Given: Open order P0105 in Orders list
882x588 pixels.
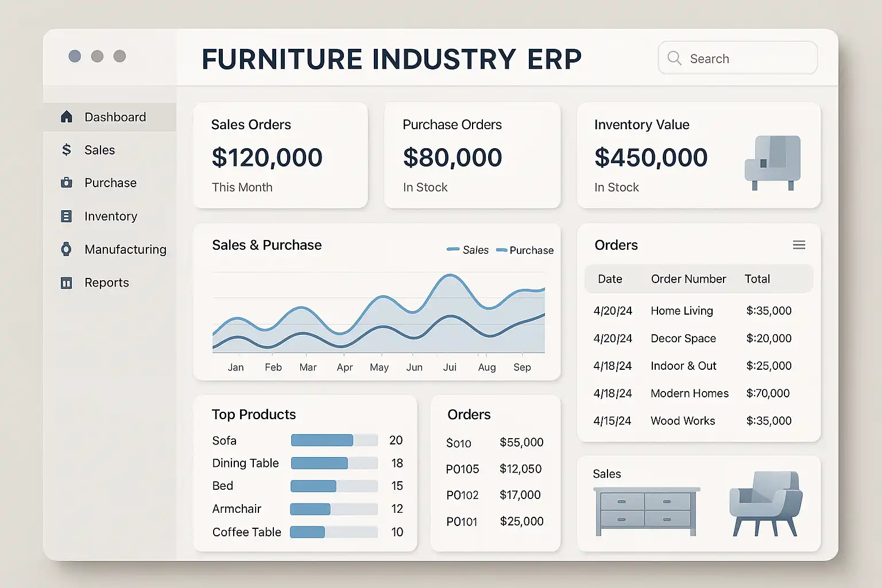Looking at the screenshot, I should pos(462,469).
